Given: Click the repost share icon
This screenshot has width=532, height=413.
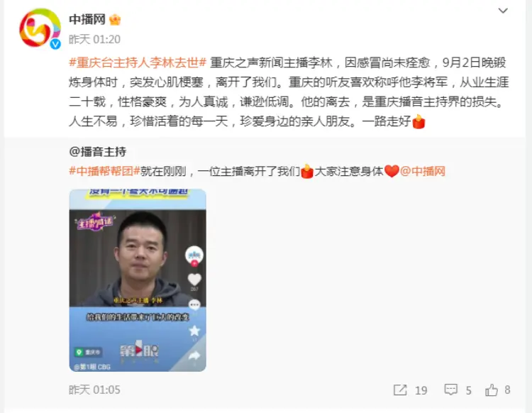Looking at the screenshot, I should pos(400,390).
